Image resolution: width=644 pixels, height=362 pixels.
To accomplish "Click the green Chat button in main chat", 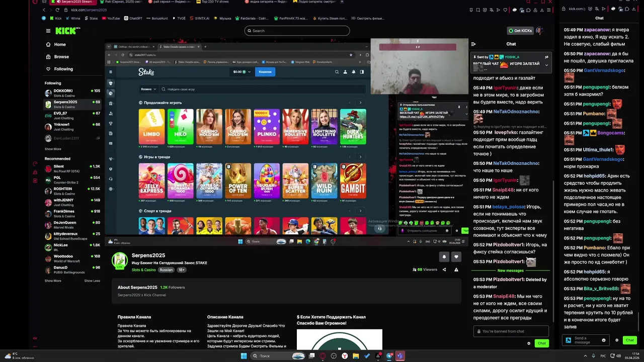I will 541,343.
